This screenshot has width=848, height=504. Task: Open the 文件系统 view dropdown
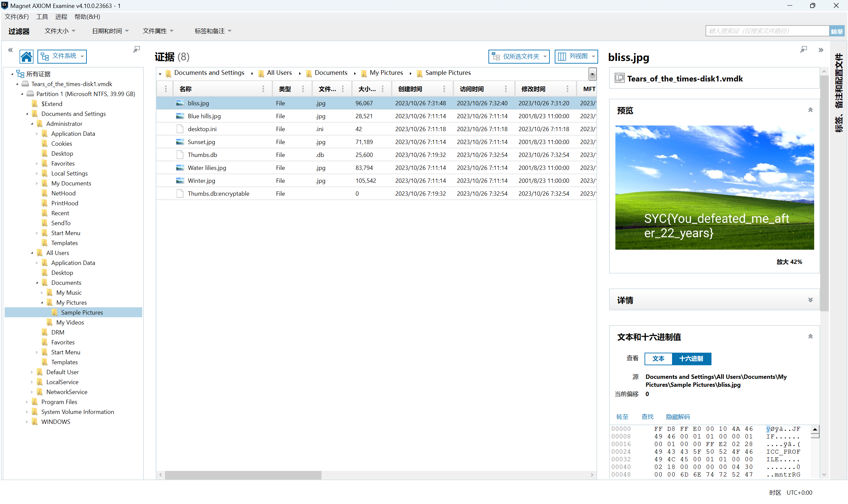pos(62,56)
